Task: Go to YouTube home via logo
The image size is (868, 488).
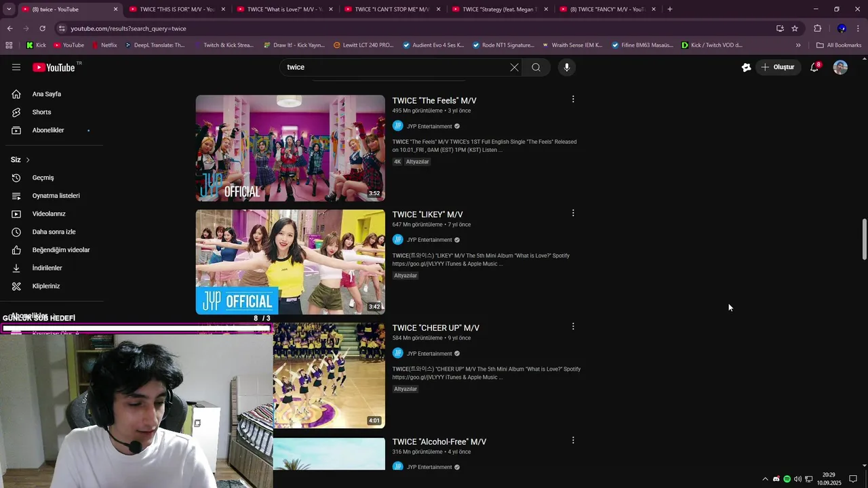Action: coord(54,67)
